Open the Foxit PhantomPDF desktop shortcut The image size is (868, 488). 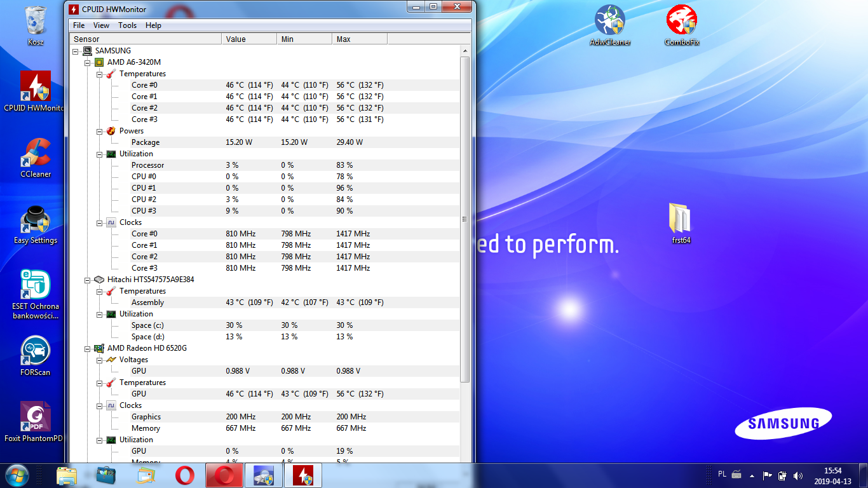tap(35, 421)
